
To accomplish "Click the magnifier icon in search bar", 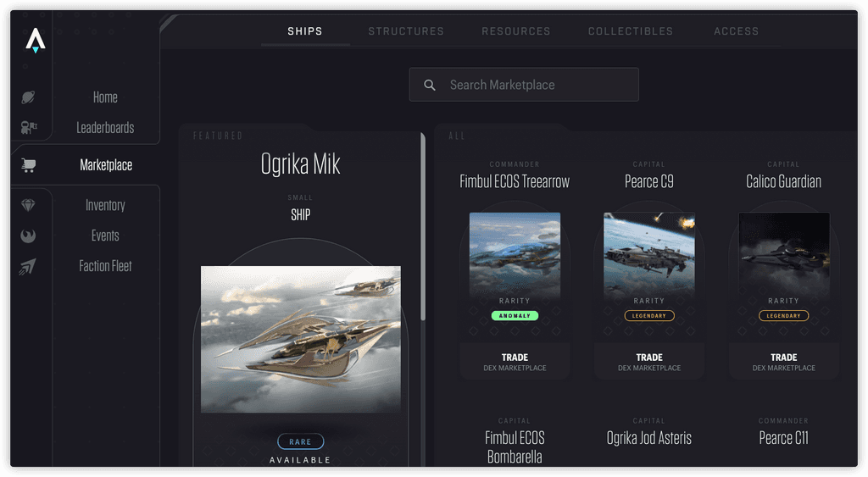I will pos(430,86).
